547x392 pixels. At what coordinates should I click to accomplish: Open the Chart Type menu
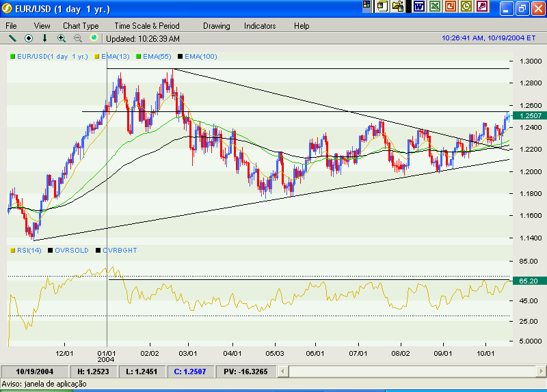pos(81,26)
